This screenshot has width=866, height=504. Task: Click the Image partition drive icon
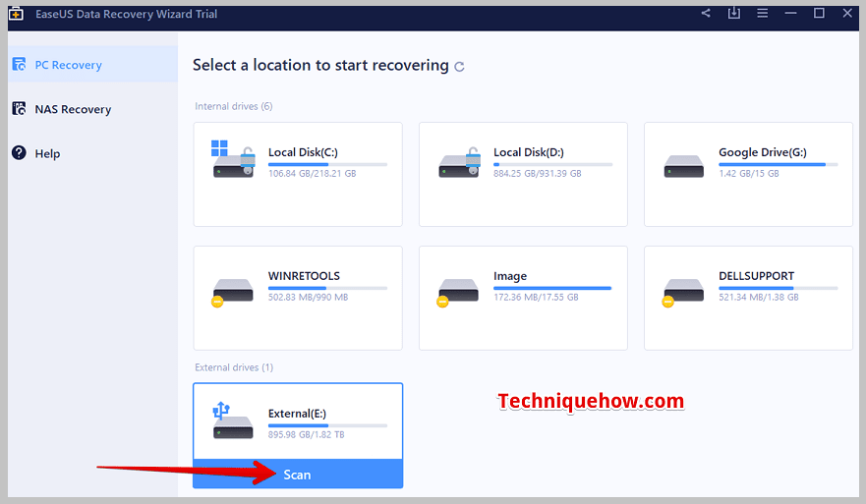pos(457,293)
